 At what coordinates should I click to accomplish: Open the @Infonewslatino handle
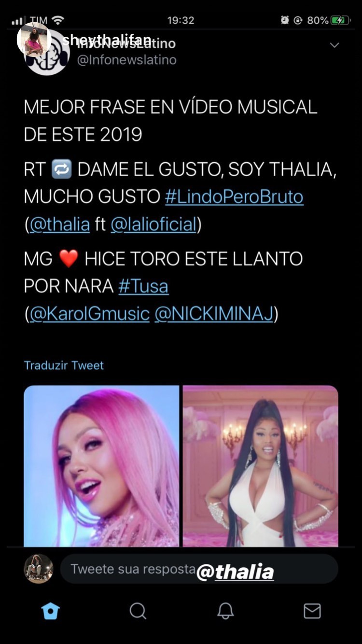tap(126, 60)
